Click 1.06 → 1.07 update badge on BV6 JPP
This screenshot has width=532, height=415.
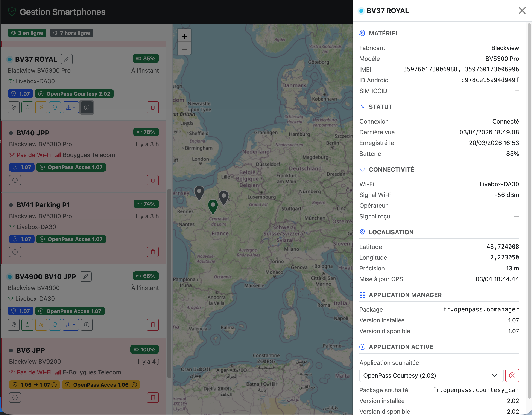34,385
